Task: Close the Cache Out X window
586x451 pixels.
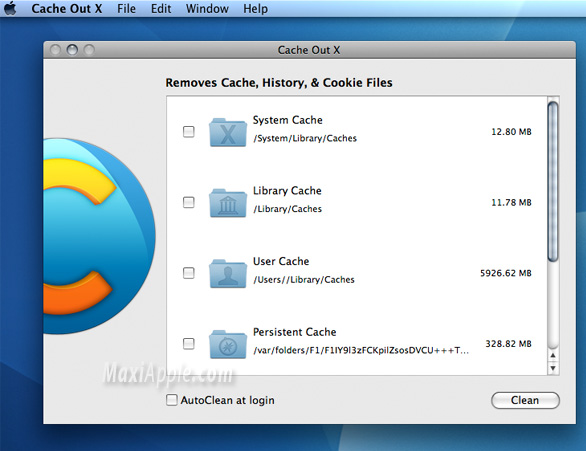Action: coord(55,50)
